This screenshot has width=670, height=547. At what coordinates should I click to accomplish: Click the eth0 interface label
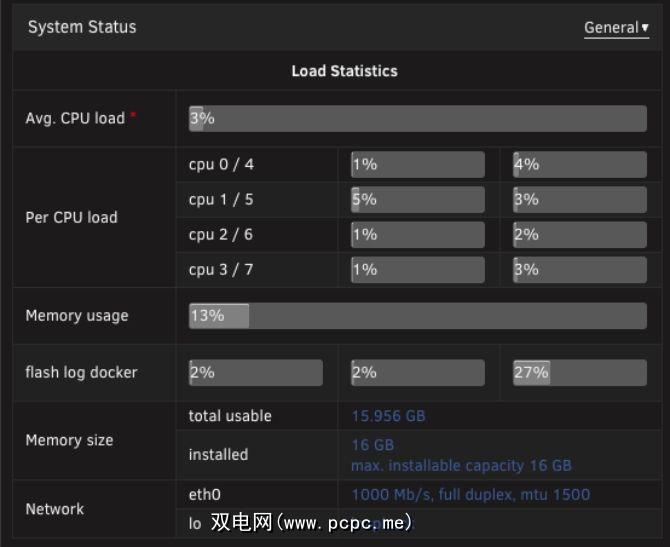click(204, 494)
